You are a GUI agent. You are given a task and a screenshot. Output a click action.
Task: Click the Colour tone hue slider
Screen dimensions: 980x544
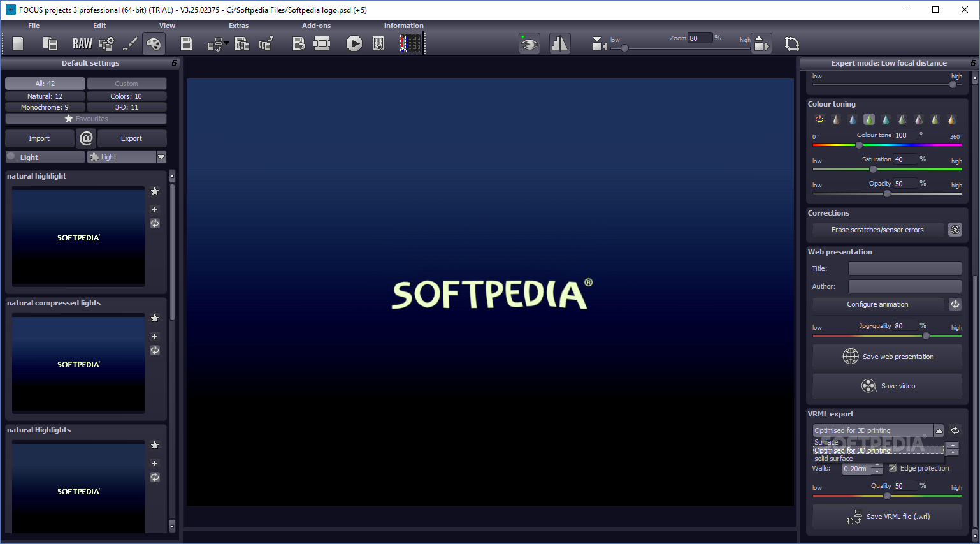[887, 145]
